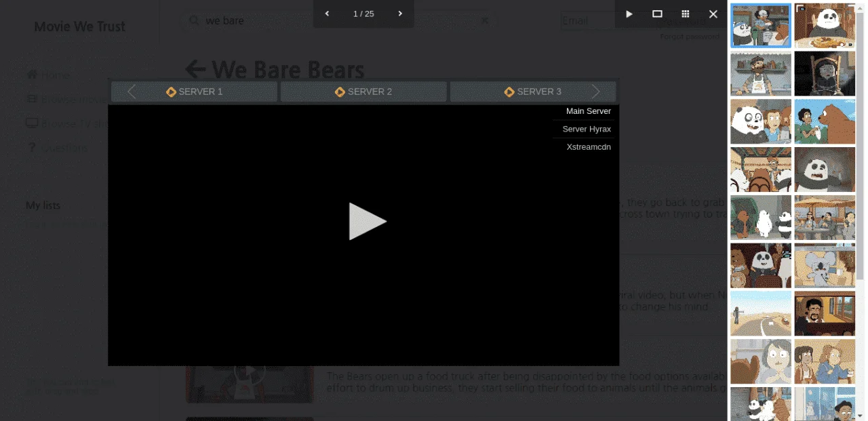
Task: Click the scrollbar down arrow in thumbnails
Action: point(861,415)
